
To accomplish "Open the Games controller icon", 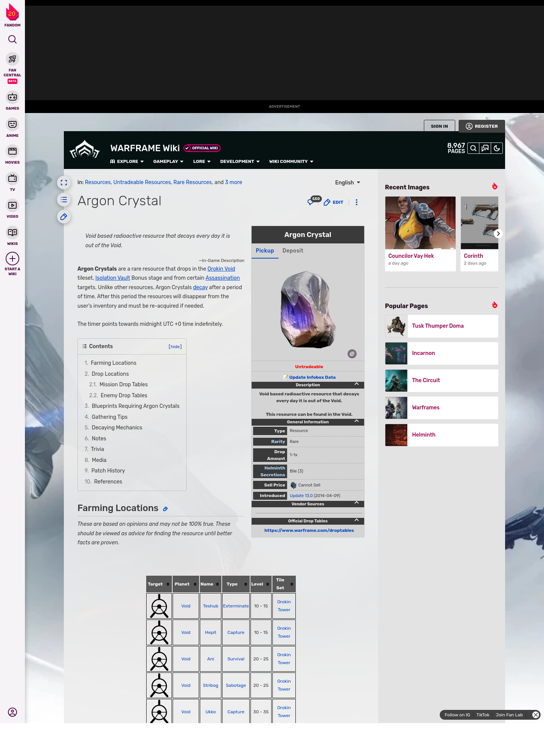I will coord(12,97).
